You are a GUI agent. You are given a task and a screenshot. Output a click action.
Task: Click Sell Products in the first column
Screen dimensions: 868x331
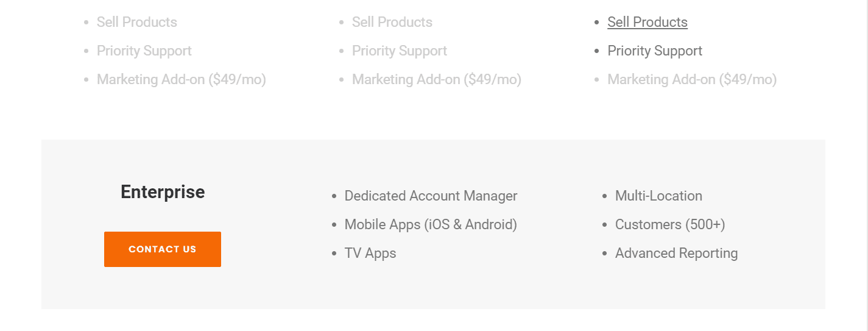coord(137,23)
